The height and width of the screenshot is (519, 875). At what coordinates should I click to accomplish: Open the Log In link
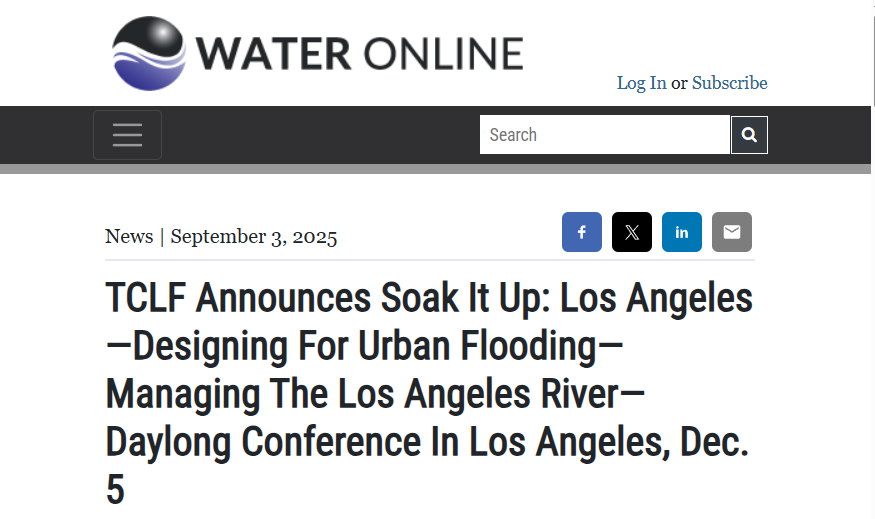tap(641, 83)
